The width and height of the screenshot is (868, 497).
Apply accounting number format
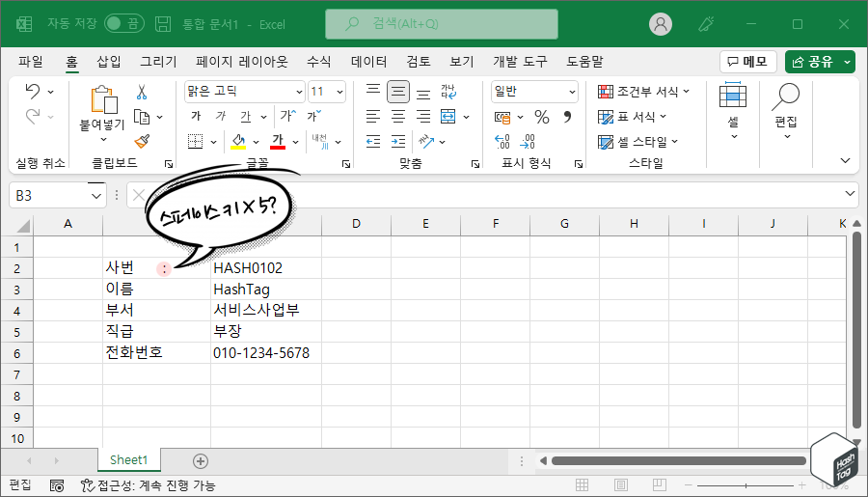click(x=502, y=117)
